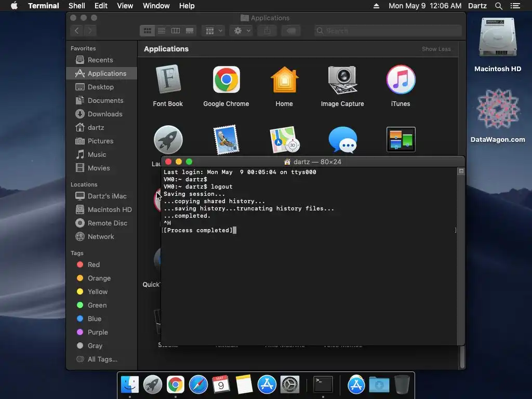
Task: Open the View menu
Action: (x=125, y=6)
